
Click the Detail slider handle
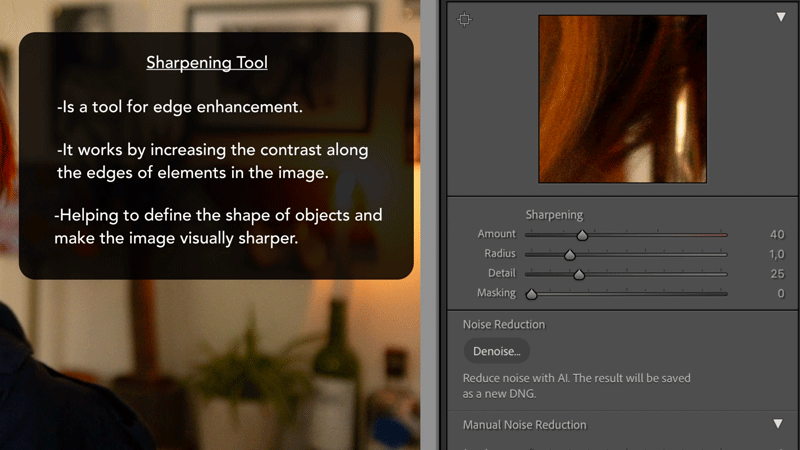[x=578, y=275]
